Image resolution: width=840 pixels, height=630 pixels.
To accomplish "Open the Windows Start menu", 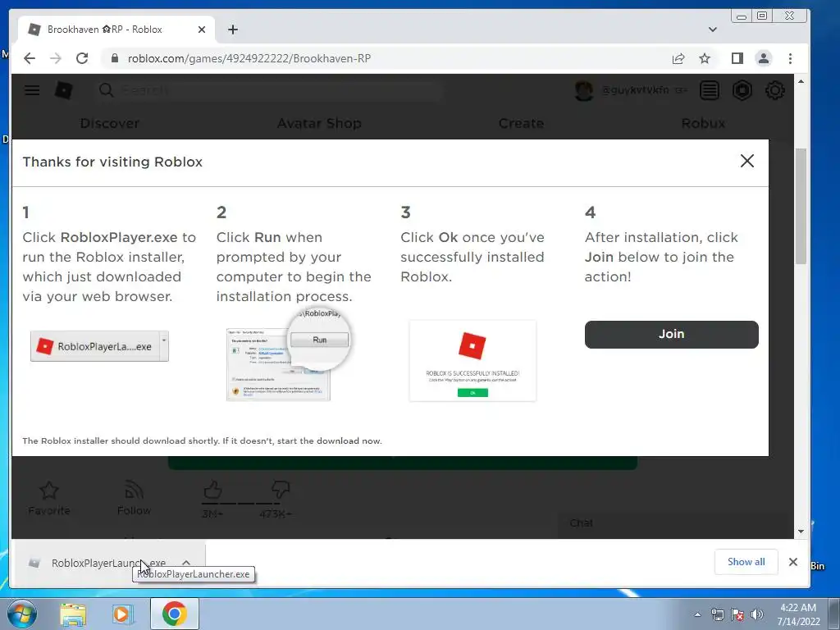I will [22, 614].
